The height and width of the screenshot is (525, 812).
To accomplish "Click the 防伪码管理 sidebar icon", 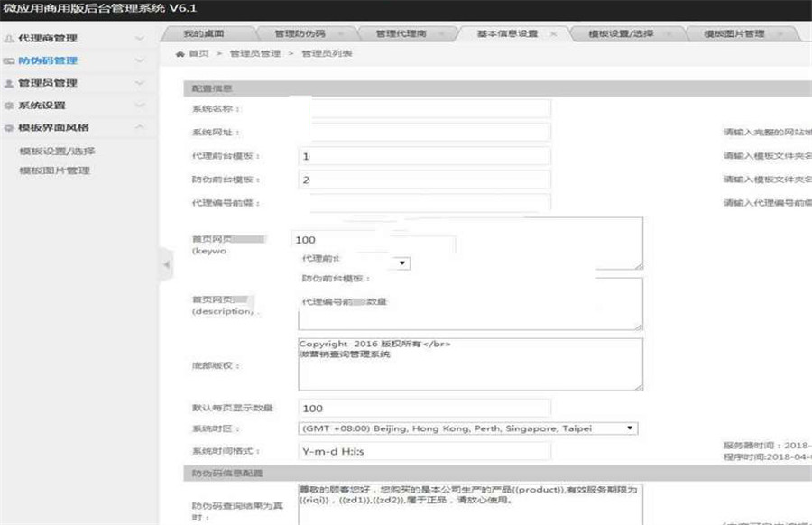I will click(x=9, y=61).
